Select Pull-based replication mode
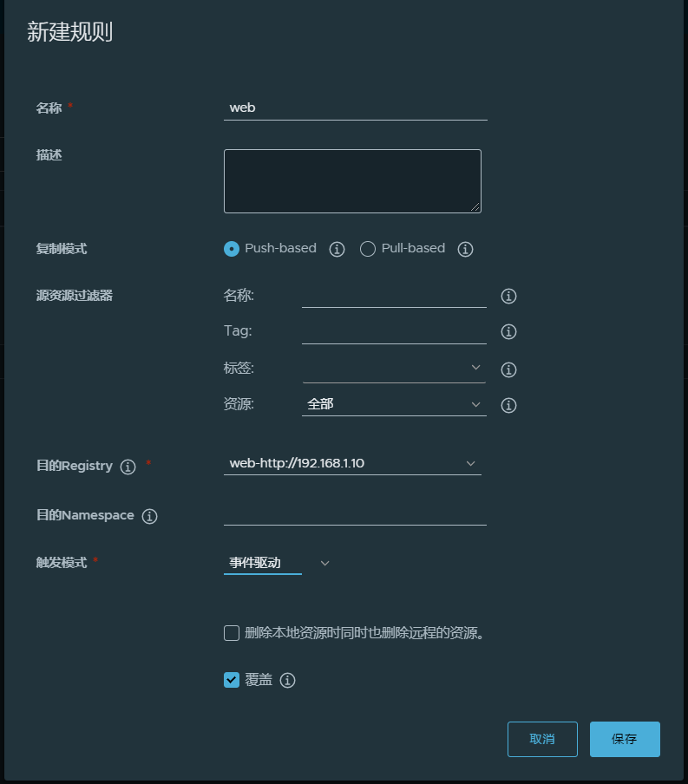 [368, 249]
